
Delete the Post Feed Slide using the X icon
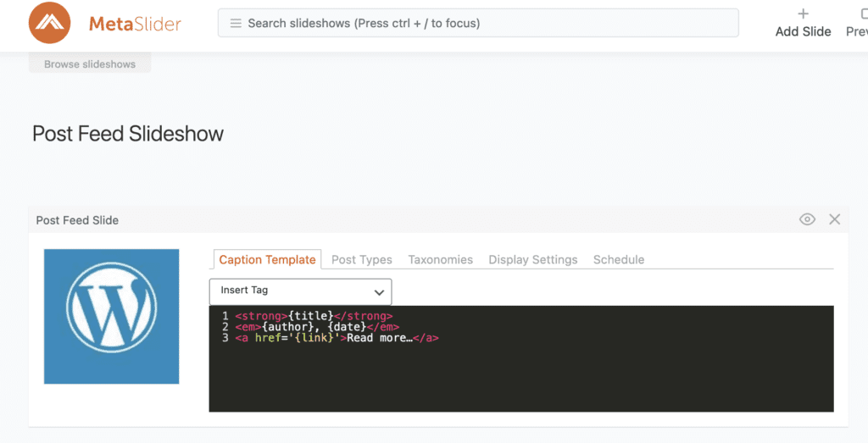(834, 219)
